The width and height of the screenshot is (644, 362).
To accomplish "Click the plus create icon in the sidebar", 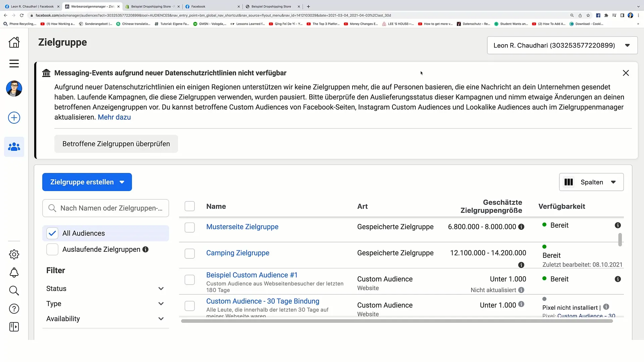I will tap(14, 118).
